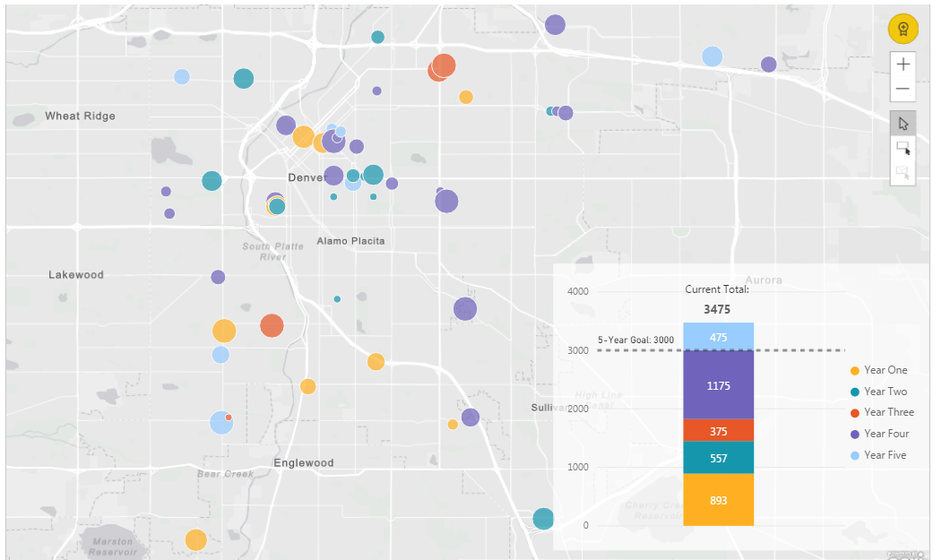Image resolution: width=942 pixels, height=560 pixels.
Task: Click the Denver city label
Action: 306,177
